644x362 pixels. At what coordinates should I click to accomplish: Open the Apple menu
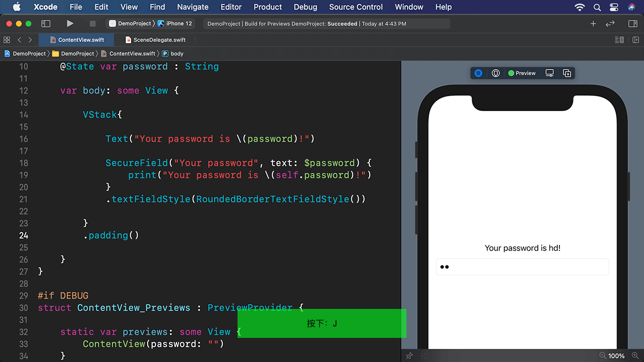(x=16, y=7)
